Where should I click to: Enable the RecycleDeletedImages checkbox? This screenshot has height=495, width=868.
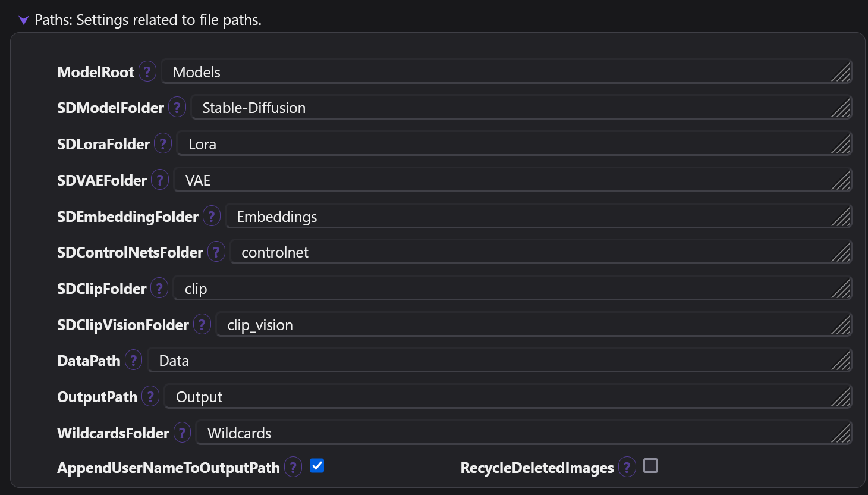click(x=651, y=466)
